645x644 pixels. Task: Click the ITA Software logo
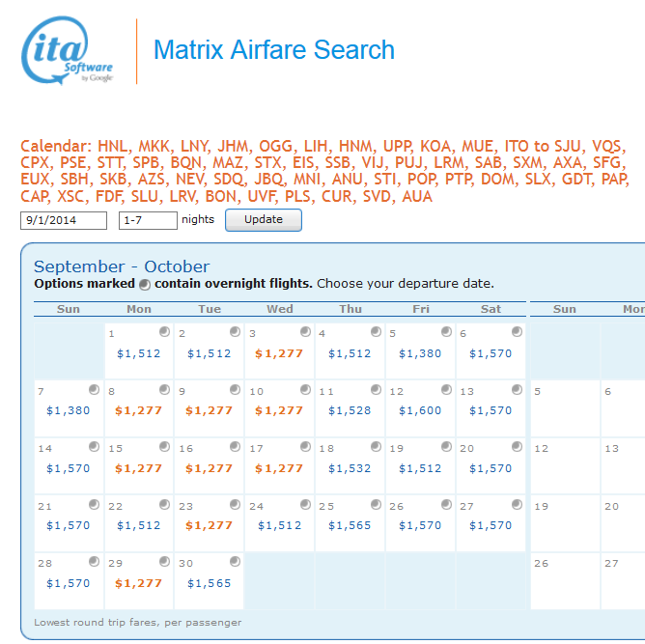point(68,51)
